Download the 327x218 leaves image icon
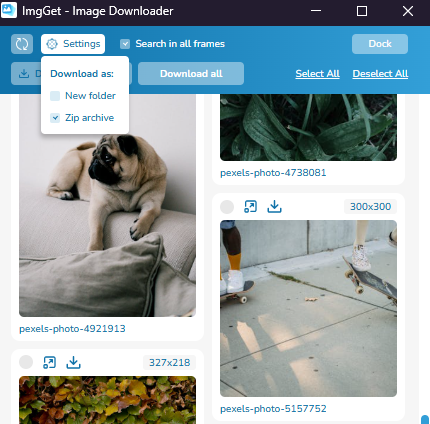 click(73, 362)
